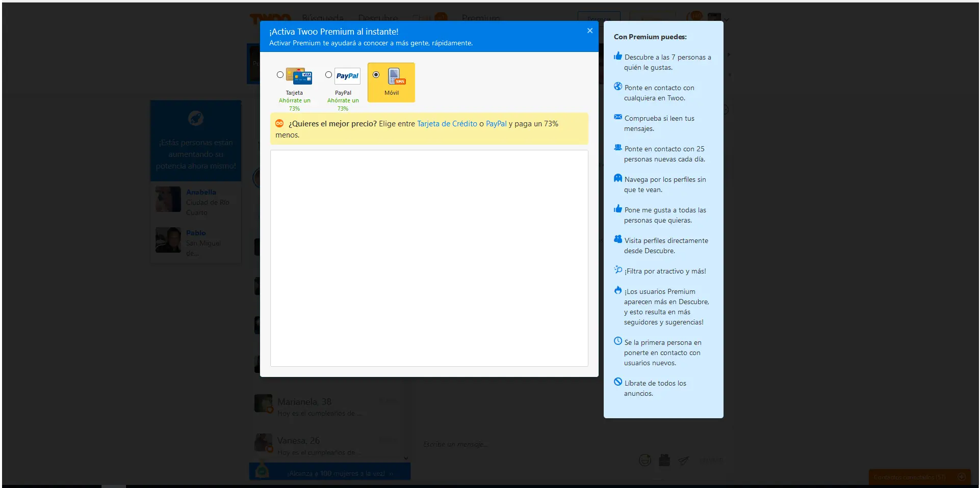Close the Activa Twoo Premium dialog

[590, 31]
